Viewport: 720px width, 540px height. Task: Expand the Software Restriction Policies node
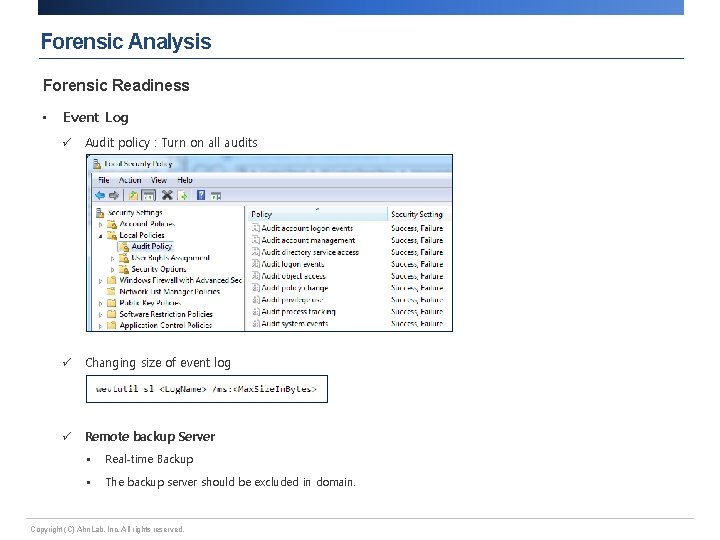(x=101, y=315)
